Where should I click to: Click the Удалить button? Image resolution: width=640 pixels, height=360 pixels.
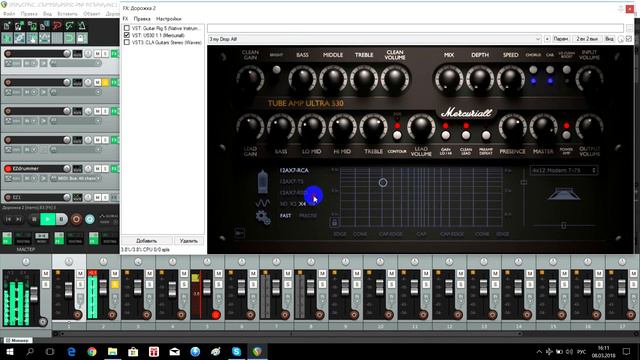(189, 241)
